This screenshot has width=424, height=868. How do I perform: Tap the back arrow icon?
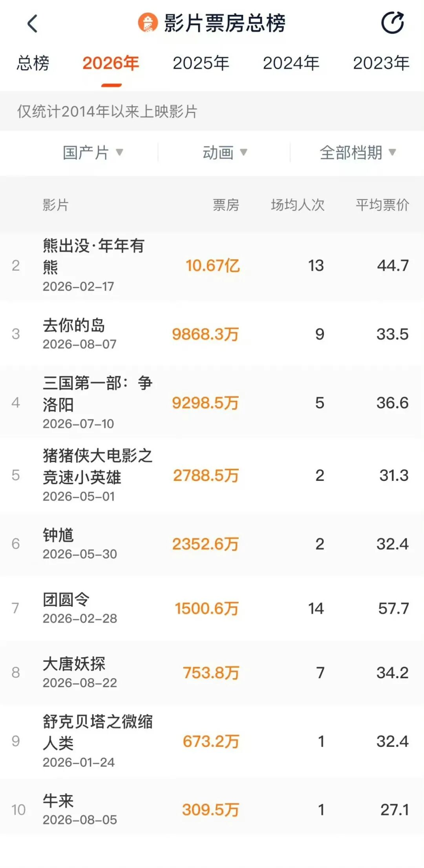click(x=33, y=24)
